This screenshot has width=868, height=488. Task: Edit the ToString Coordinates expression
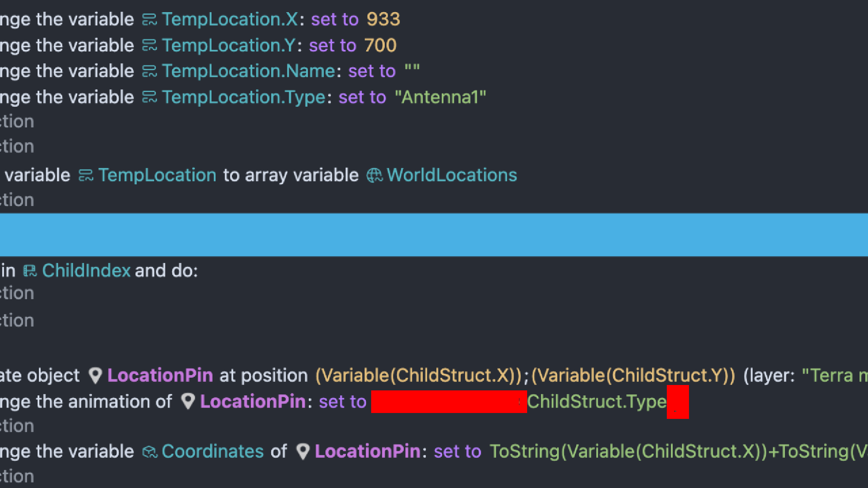(x=677, y=451)
